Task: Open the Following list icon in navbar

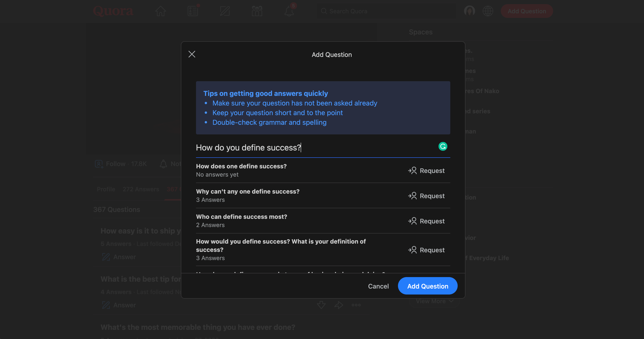Action: pyautogui.click(x=193, y=11)
